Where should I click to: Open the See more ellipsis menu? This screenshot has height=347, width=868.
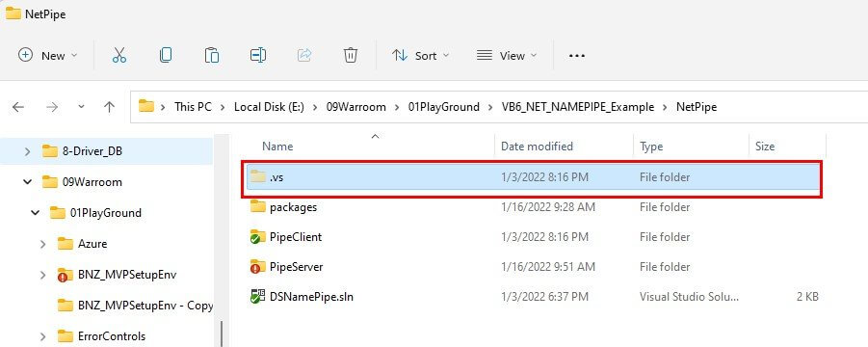point(577,56)
